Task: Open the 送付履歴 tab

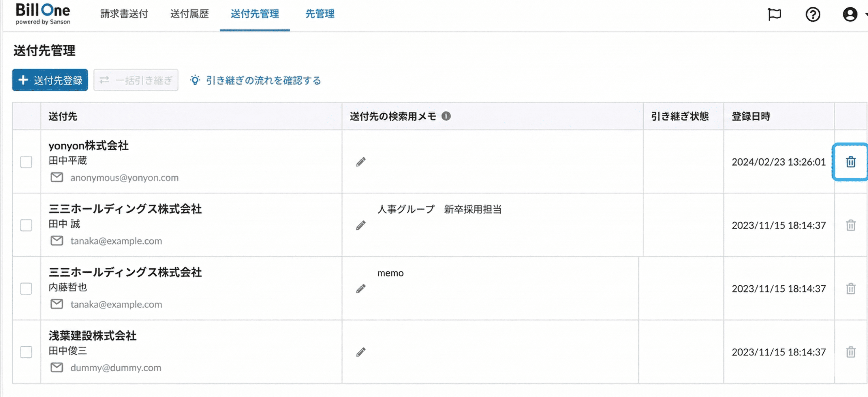Action: click(189, 14)
